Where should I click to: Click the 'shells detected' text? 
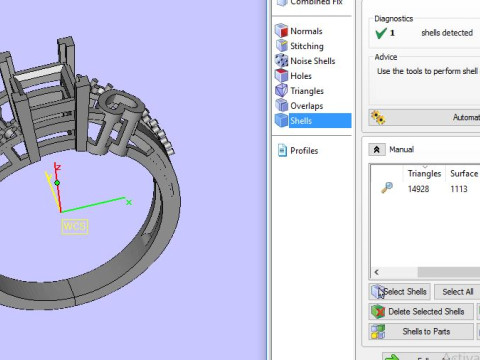(447, 33)
